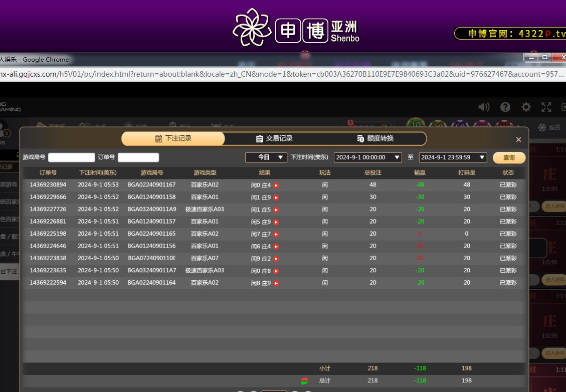Play replay video for order 14369222594
566x392 pixels.
[x=276, y=283]
